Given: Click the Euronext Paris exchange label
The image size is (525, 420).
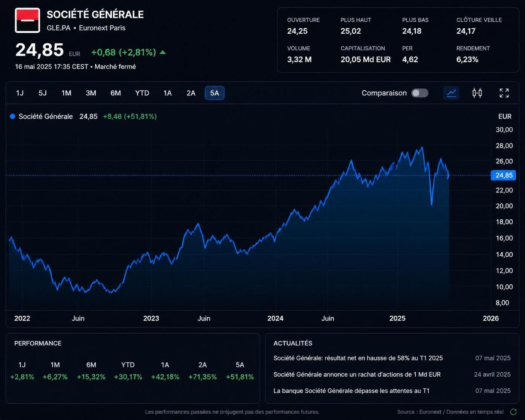Looking at the screenshot, I should point(102,28).
